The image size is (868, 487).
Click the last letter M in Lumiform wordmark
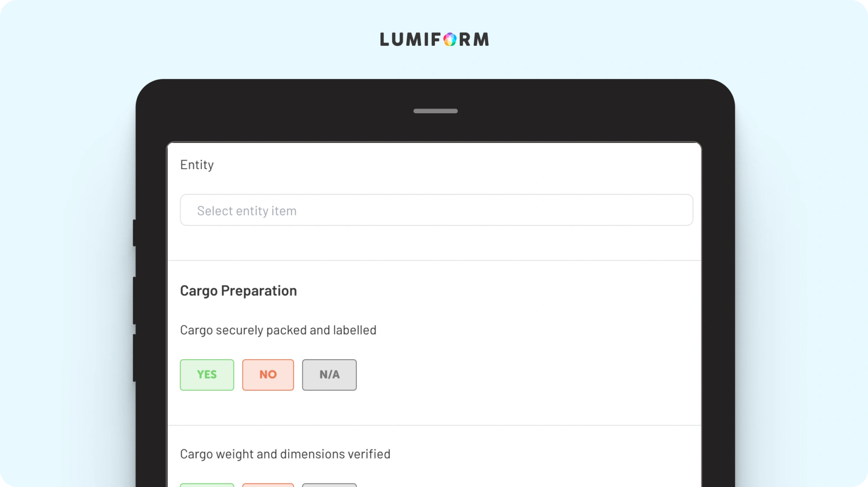(481, 39)
